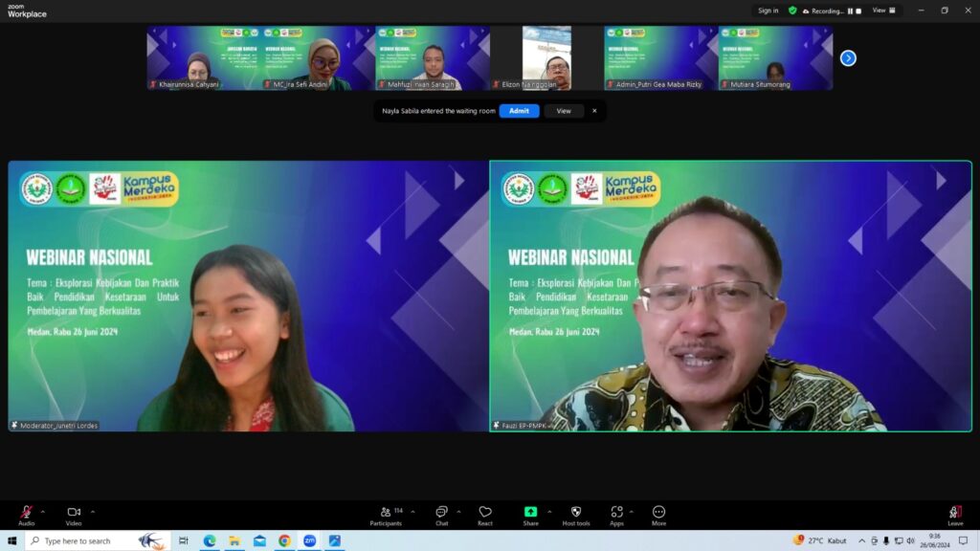Show next participants with the blue arrow
The height and width of the screenshot is (551, 980).
pos(848,58)
